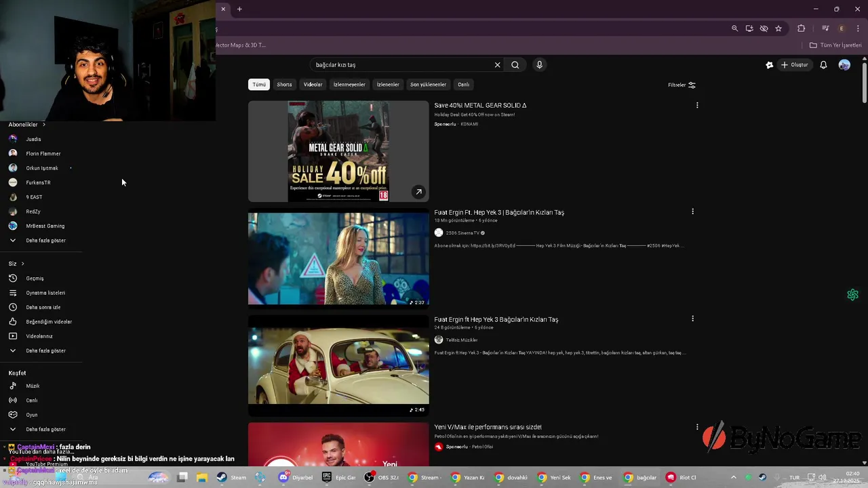Screen dimensions: 868x488
Task: Click the crossed-out eye icon in address bar
Action: coord(764,28)
